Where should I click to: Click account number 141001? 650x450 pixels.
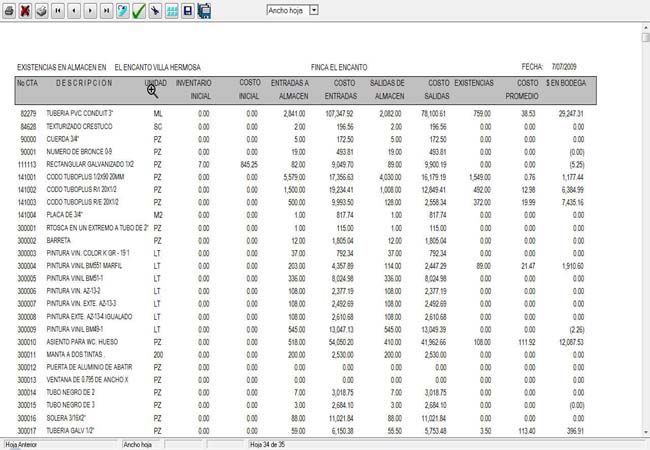tap(27, 177)
